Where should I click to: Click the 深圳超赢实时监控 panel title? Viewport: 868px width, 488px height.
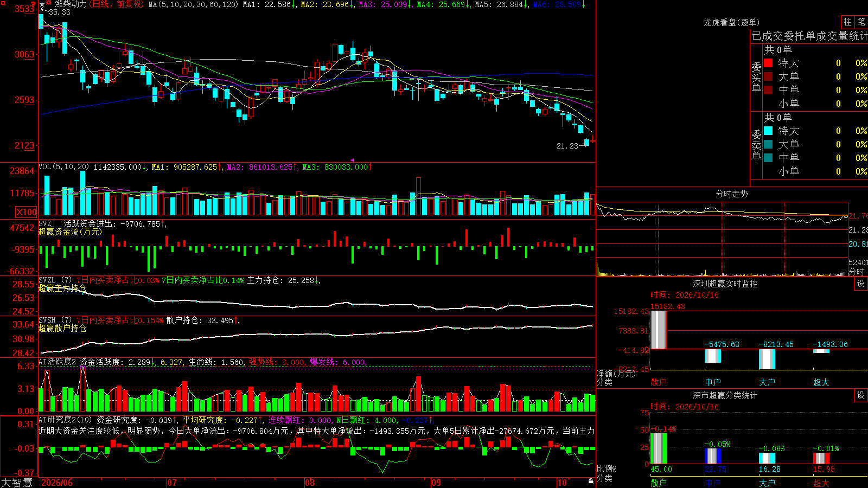pyautogui.click(x=725, y=284)
